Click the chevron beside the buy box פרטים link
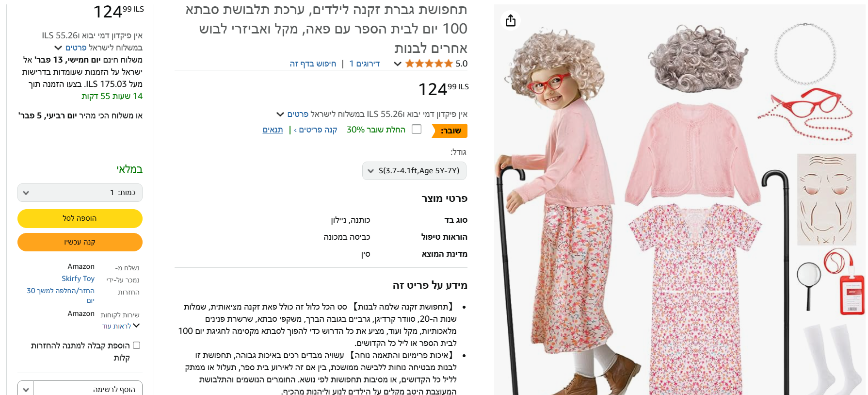868x395 pixels. coord(58,48)
